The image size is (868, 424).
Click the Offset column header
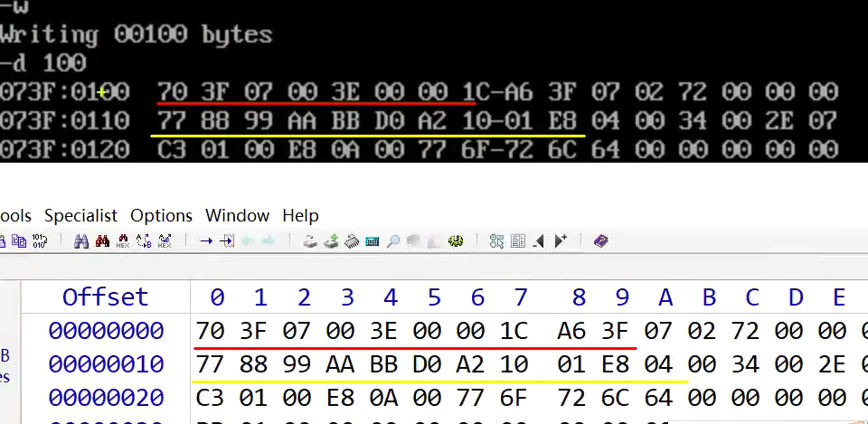(x=105, y=297)
